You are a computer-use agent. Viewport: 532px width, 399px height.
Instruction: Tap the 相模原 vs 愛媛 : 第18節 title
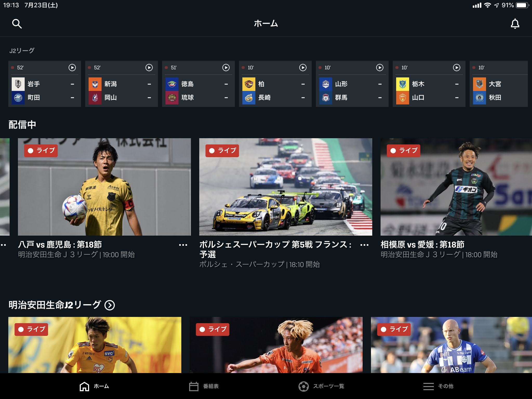tap(422, 244)
